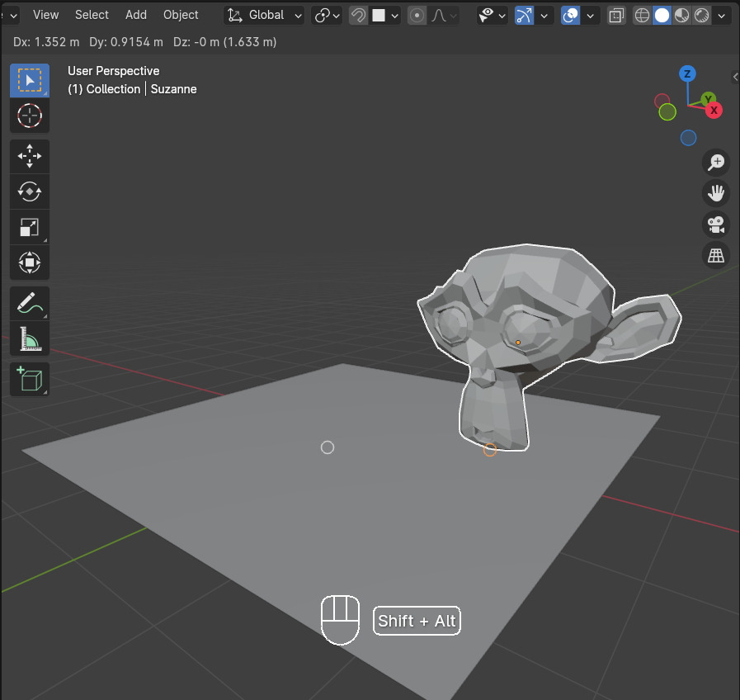The width and height of the screenshot is (740, 700).
Task: Open the Select menu
Action: coord(92,15)
